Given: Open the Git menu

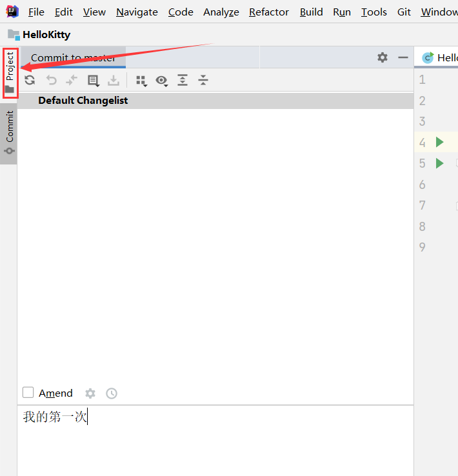Looking at the screenshot, I should point(404,12).
